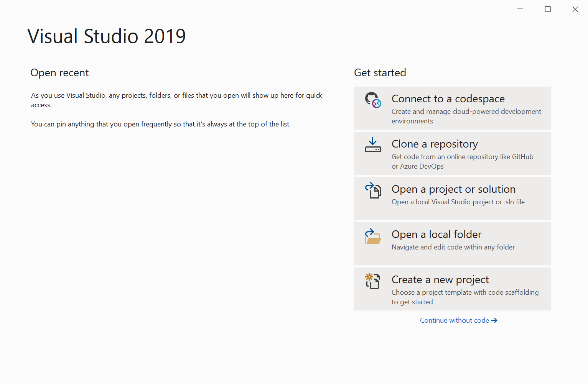Click the Visual Studio 2019 title
Screen dimensions: 588x384
pyautogui.click(x=107, y=36)
